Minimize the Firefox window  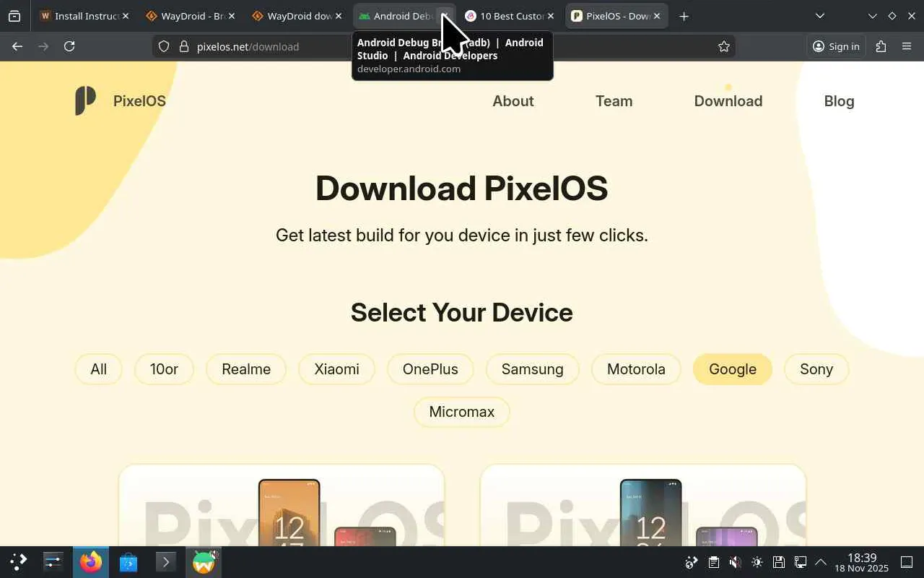pyautogui.click(x=873, y=16)
